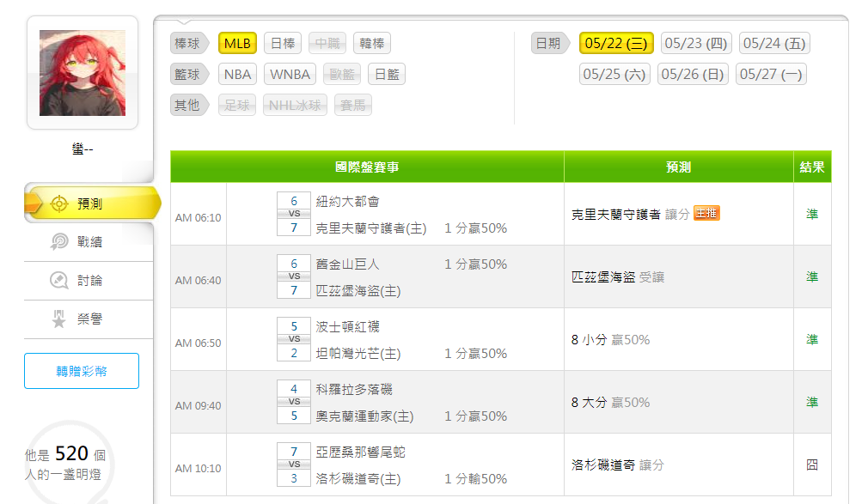Click the AM 06:40 game time
868x504 pixels.
199,281
